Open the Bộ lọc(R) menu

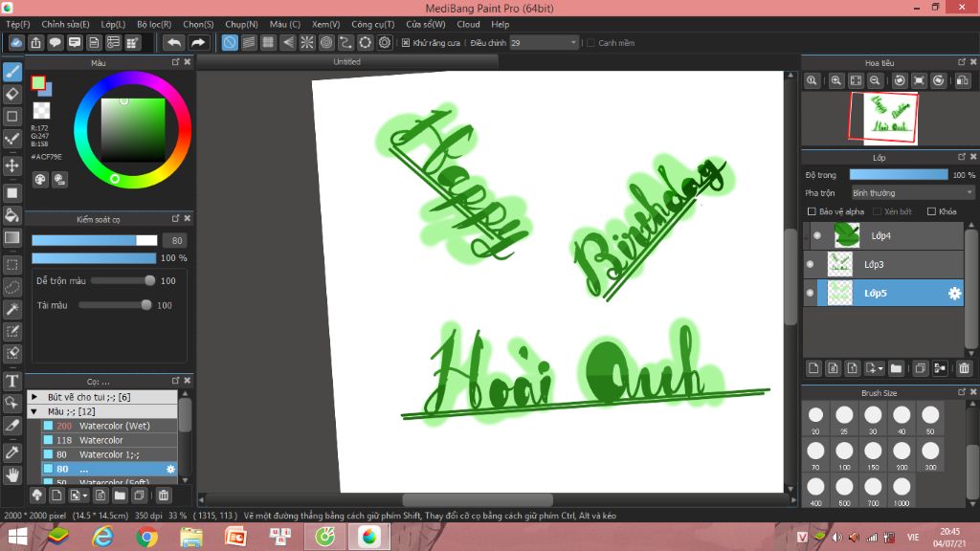coord(154,24)
